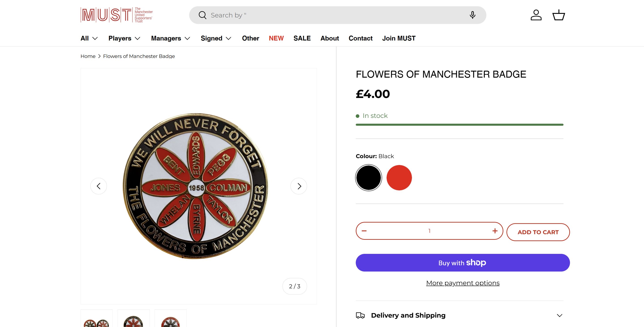Open the Signed menu dropdown
Screen dimensions: 644x327
coord(216,38)
